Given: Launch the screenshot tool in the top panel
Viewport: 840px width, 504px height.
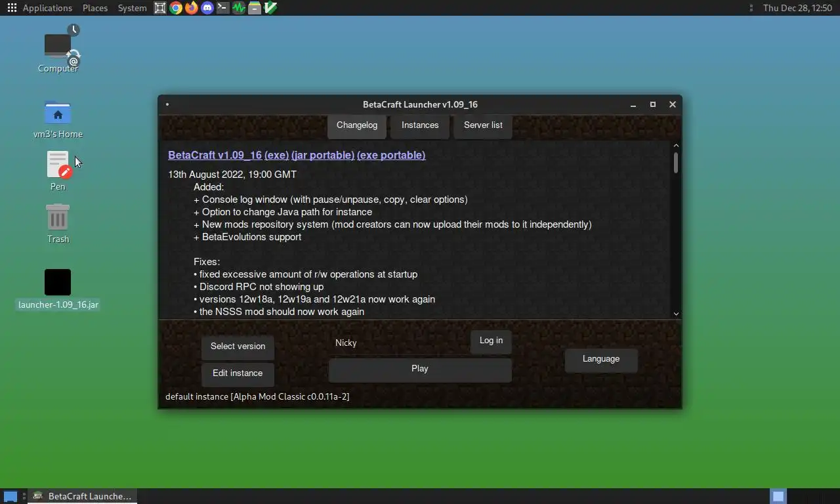Looking at the screenshot, I should point(160,8).
